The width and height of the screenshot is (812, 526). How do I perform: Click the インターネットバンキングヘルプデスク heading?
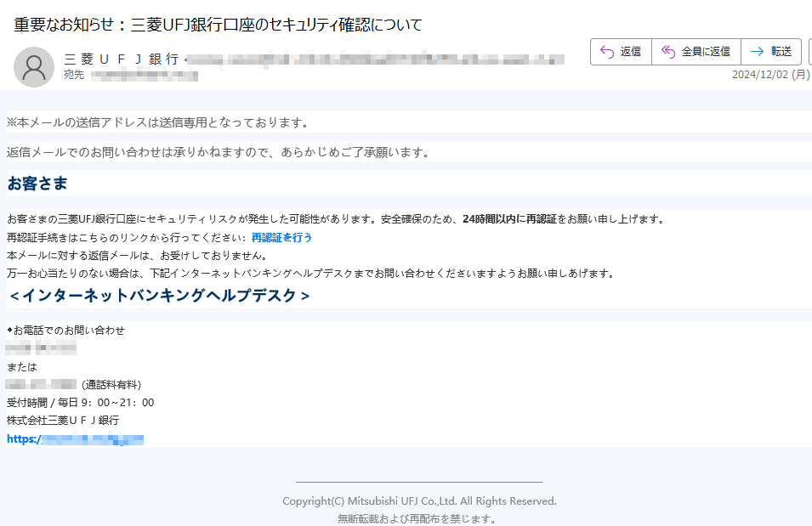click(160, 295)
